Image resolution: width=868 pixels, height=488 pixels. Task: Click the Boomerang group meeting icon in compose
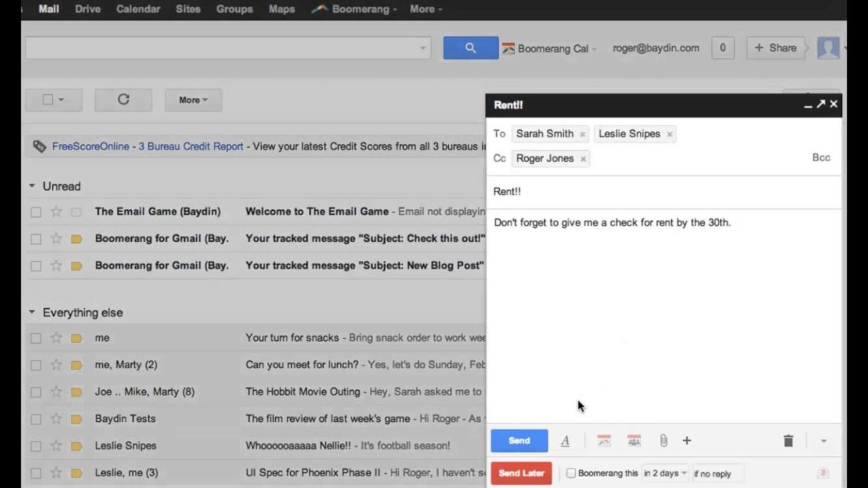(634, 441)
